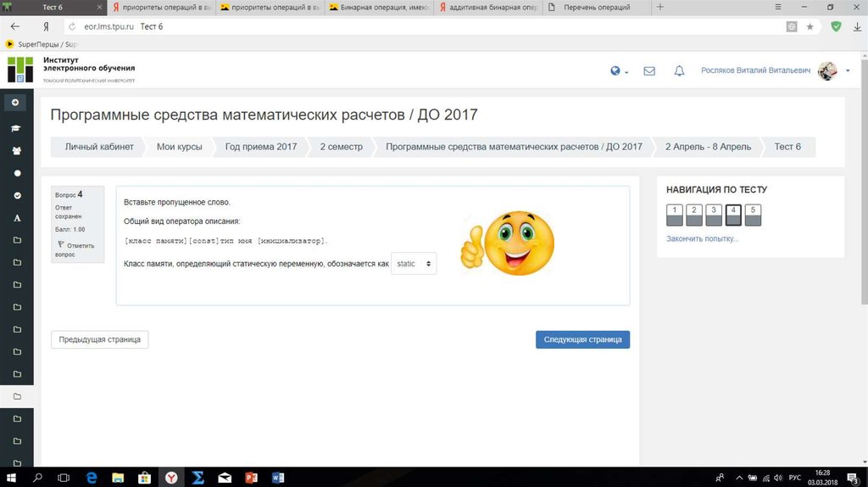Open Yandex Browser taskbar icon
Screen dimensions: 868x487
171,478
